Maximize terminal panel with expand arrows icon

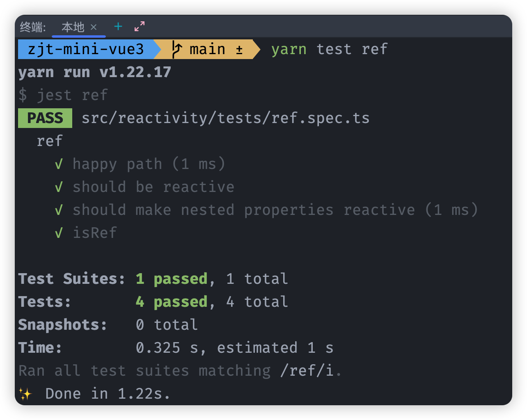click(x=140, y=27)
